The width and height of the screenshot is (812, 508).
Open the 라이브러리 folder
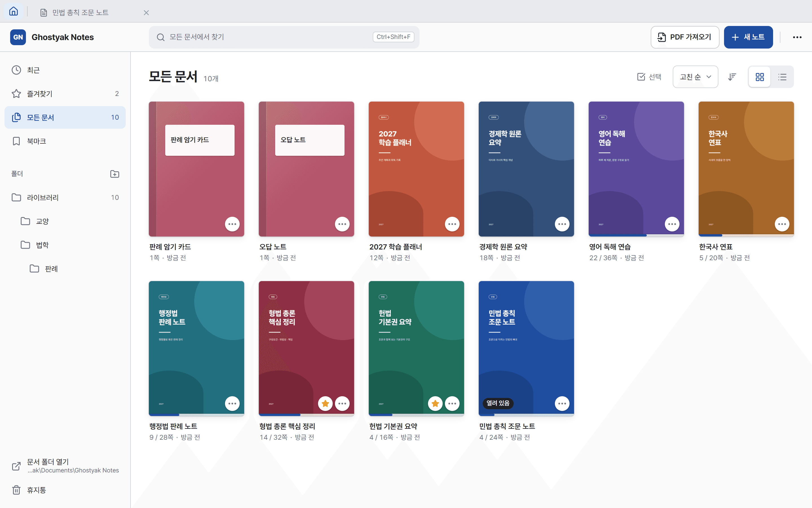(65, 197)
